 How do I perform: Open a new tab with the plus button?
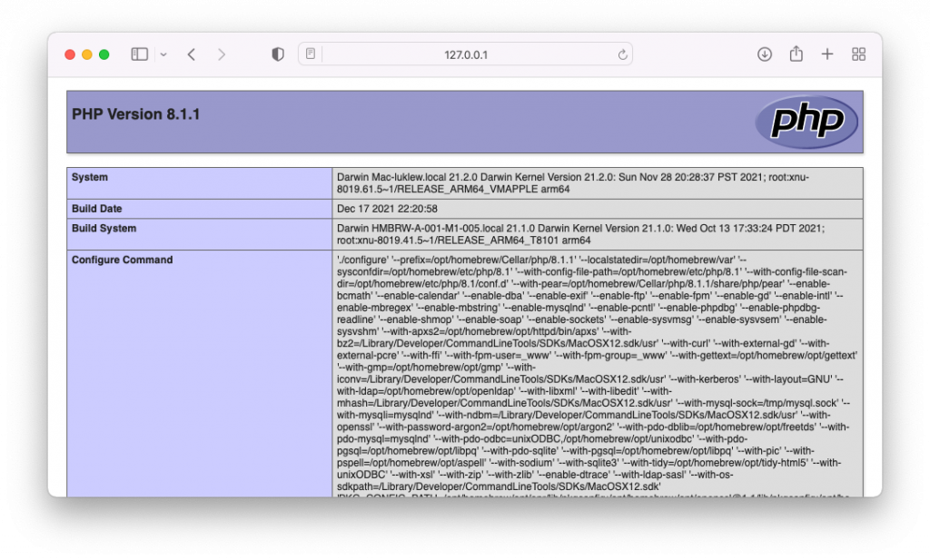(x=826, y=54)
